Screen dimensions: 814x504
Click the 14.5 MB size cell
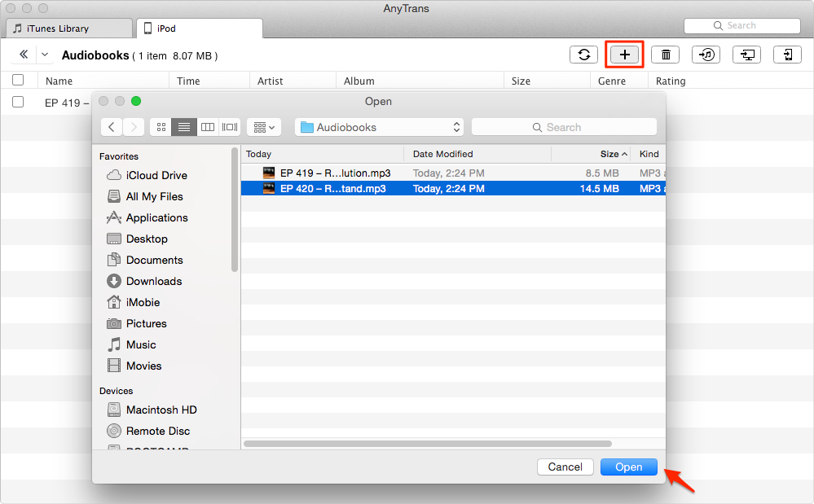point(599,188)
